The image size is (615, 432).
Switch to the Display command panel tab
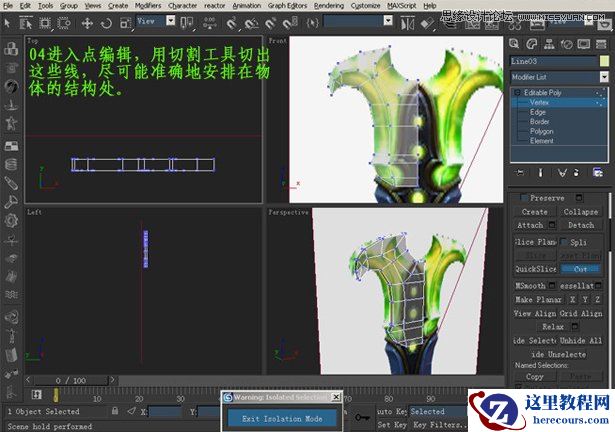[584, 44]
